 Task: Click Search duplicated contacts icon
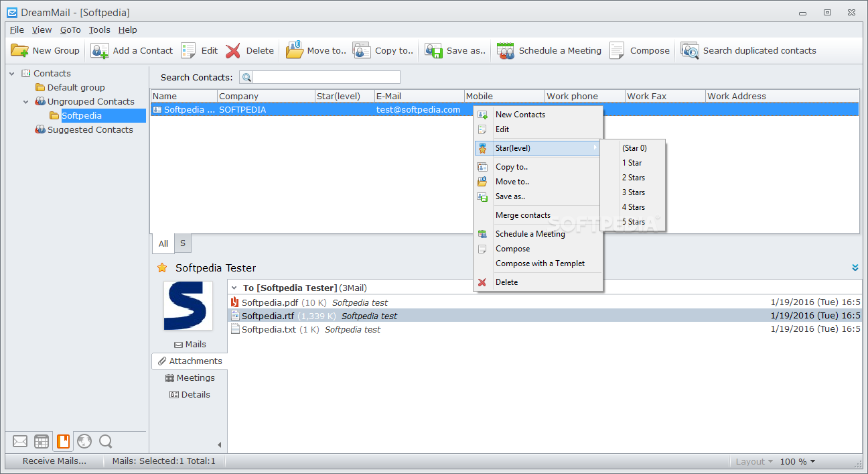[x=690, y=50]
